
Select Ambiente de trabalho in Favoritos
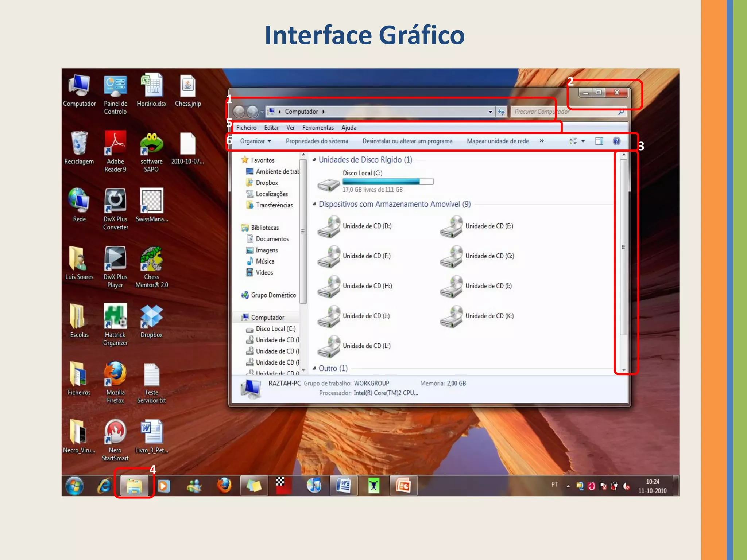click(x=272, y=171)
